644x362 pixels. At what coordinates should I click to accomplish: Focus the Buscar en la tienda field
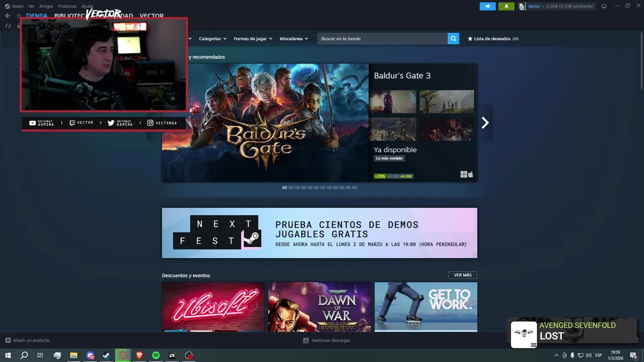pos(382,39)
